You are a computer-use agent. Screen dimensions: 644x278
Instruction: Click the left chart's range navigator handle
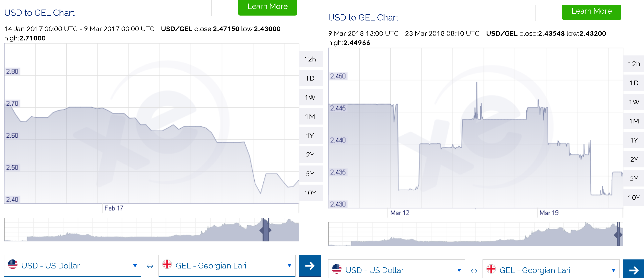[x=266, y=230]
